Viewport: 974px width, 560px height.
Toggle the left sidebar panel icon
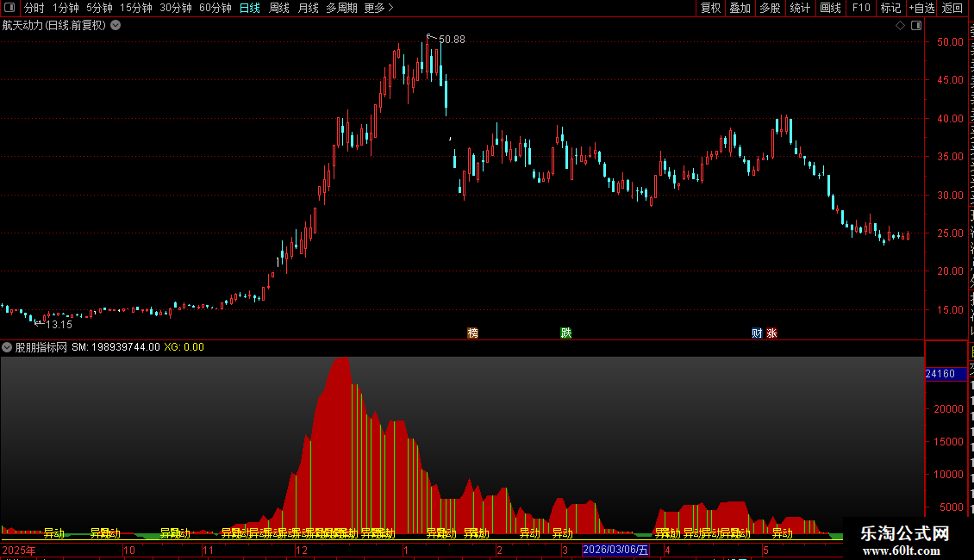click(9, 8)
